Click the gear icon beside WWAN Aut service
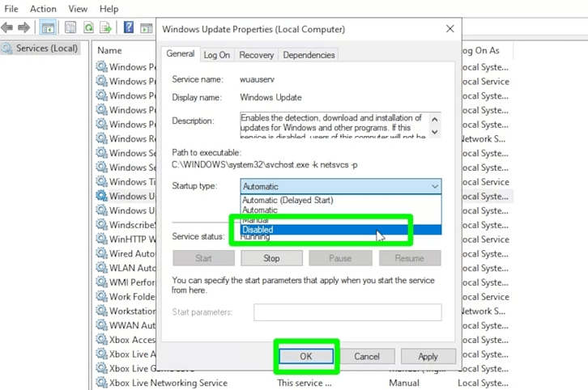The width and height of the screenshot is (588, 390). (x=101, y=324)
